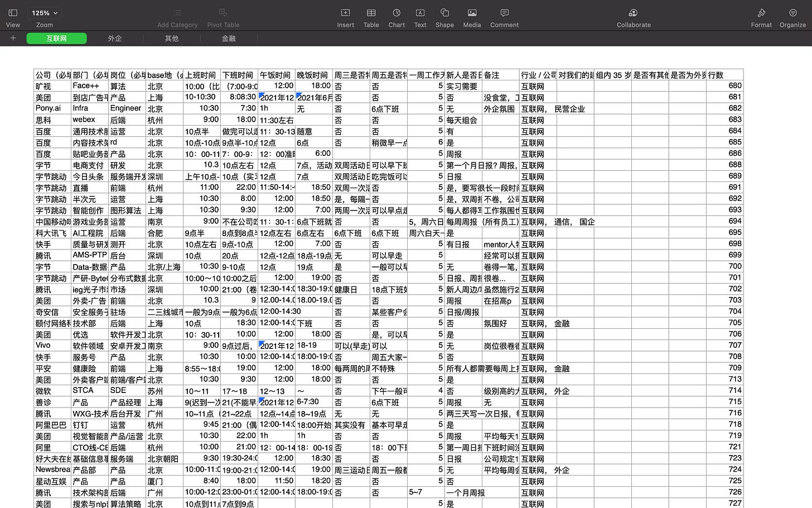
Task: Switch to the 其他 sheet tab
Action: pyautogui.click(x=172, y=39)
